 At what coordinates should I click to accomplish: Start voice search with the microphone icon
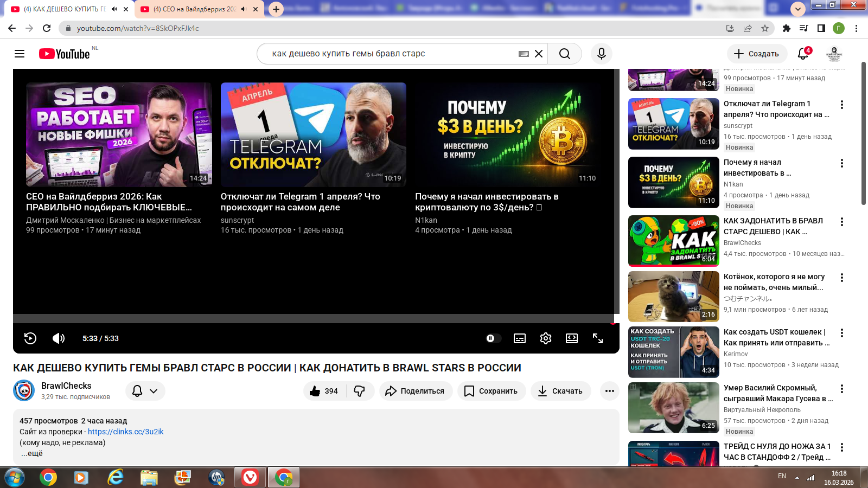(601, 54)
